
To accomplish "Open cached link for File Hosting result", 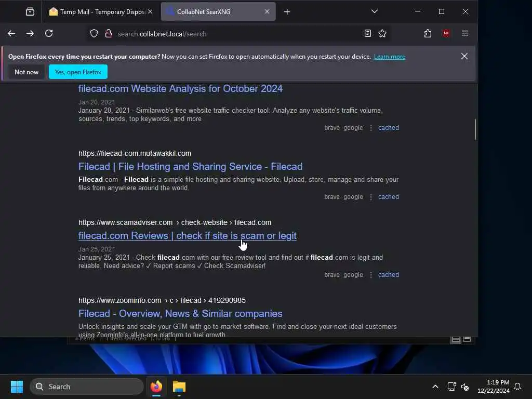I will tap(389, 197).
